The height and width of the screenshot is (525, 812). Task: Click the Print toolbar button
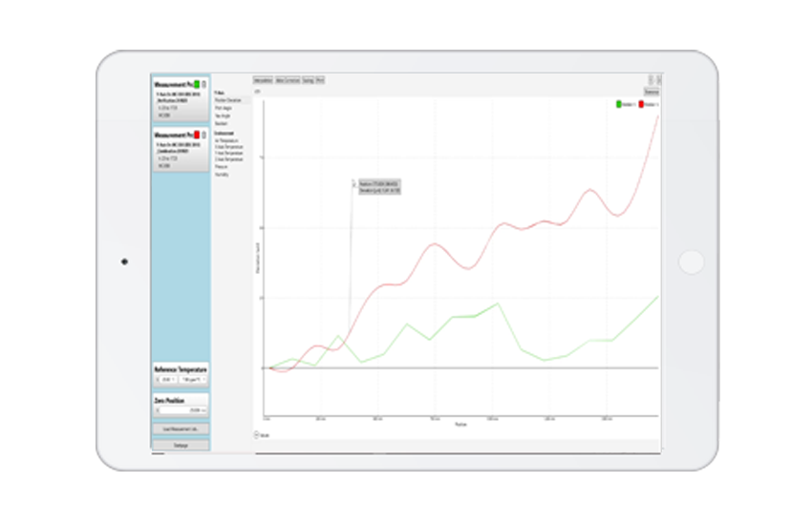(320, 81)
